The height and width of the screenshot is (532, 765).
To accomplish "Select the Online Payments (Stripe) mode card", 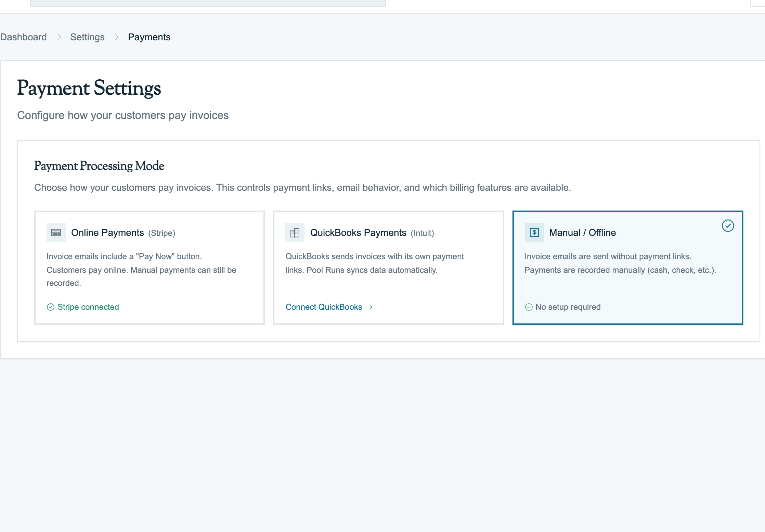I will coord(150,268).
